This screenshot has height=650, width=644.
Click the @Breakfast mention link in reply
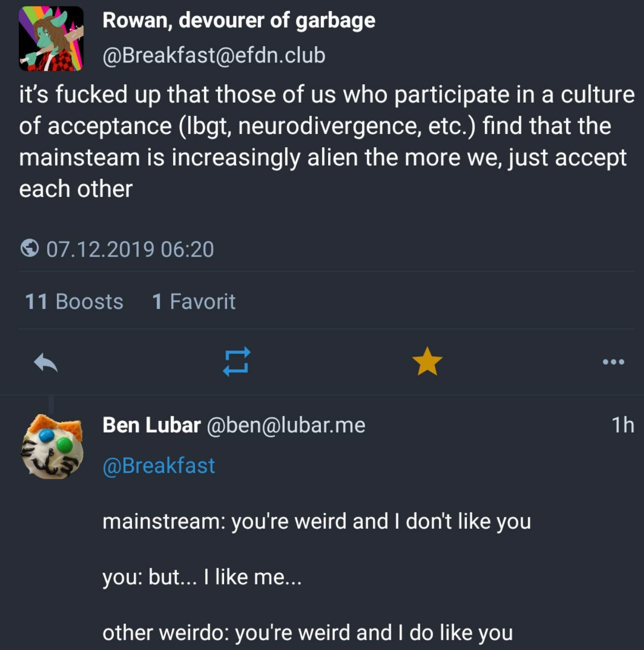pyautogui.click(x=158, y=466)
